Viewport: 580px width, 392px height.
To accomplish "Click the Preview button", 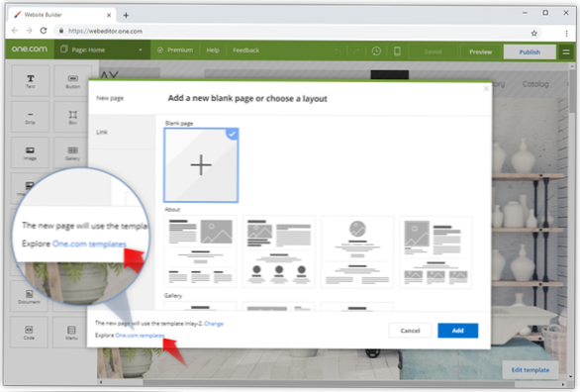I will 480,51.
